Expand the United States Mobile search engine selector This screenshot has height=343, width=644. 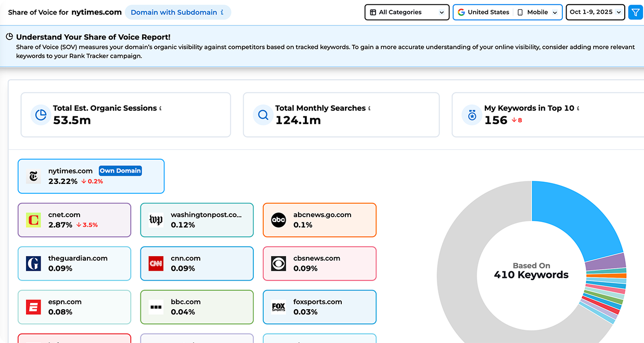(x=507, y=12)
